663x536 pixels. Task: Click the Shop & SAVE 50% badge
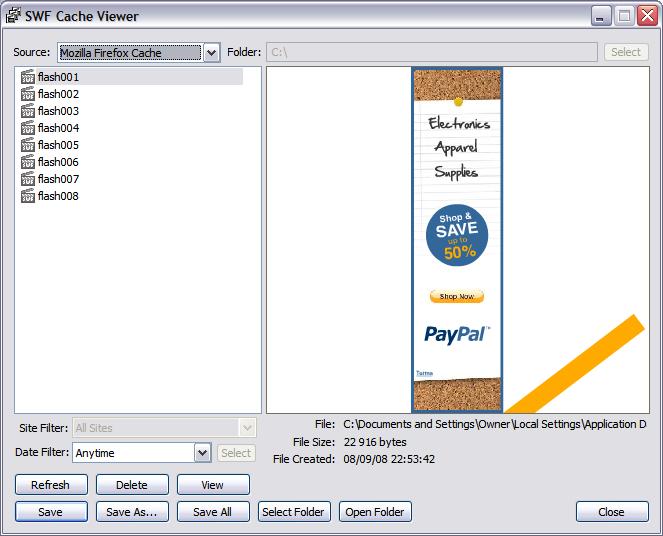[457, 235]
